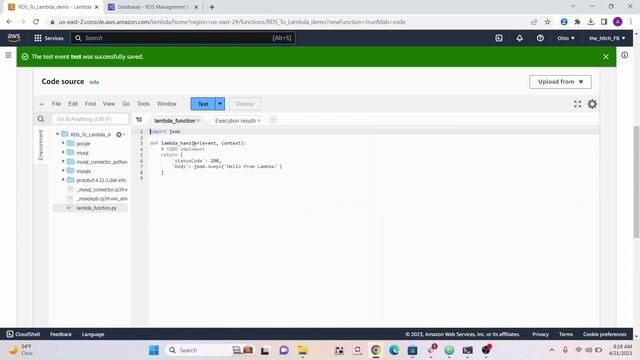Click the search magnifier in the editor sidebar
The image size is (640, 360).
[x=41, y=119]
